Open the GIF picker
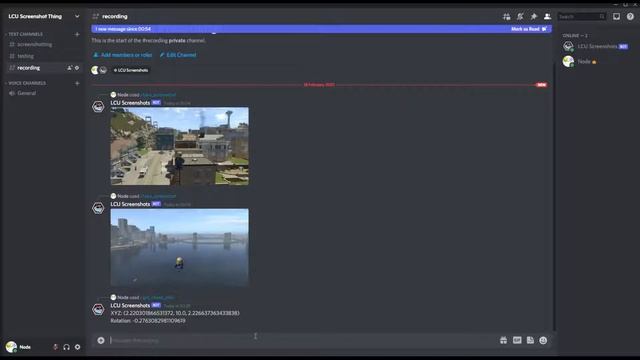 coord(517,340)
